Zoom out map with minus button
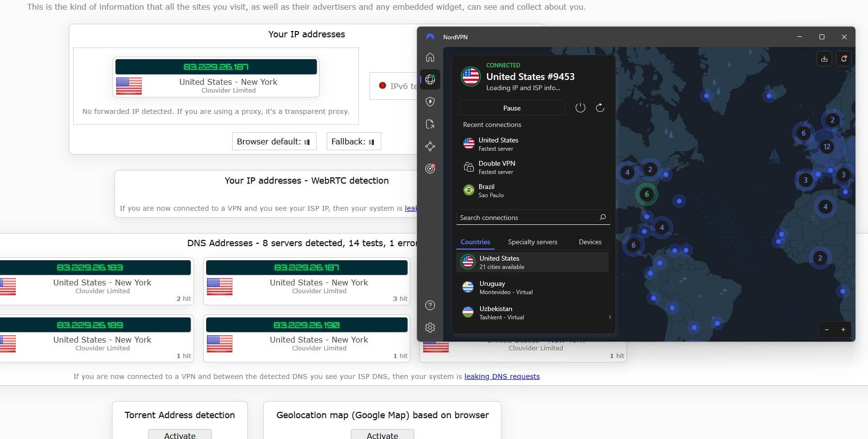The image size is (868, 439). 827,329
